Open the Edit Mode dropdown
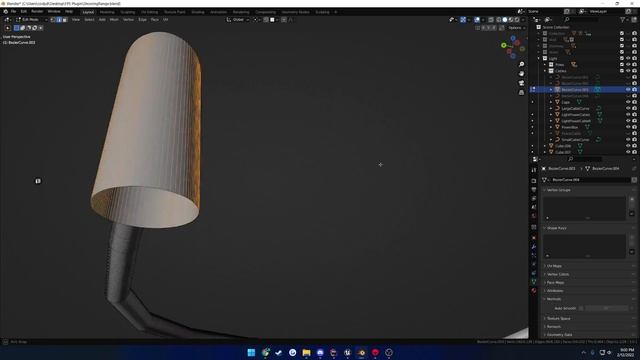This screenshot has width=640, height=360. [x=31, y=20]
